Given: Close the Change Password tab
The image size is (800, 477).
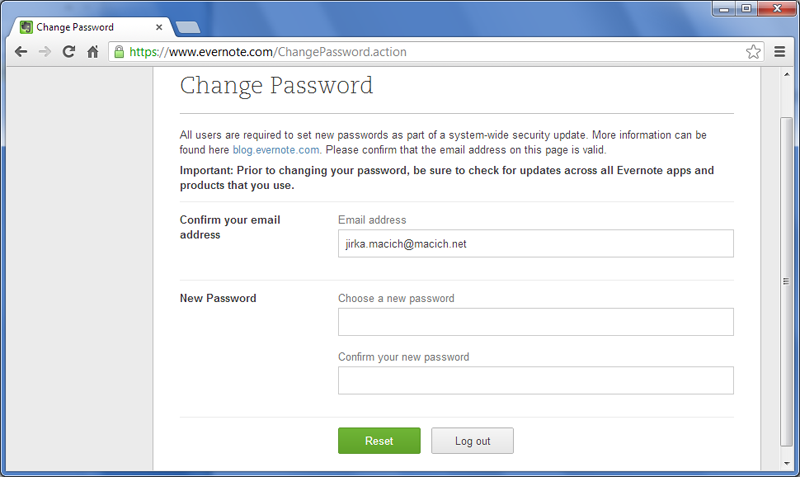Looking at the screenshot, I should point(160,26).
